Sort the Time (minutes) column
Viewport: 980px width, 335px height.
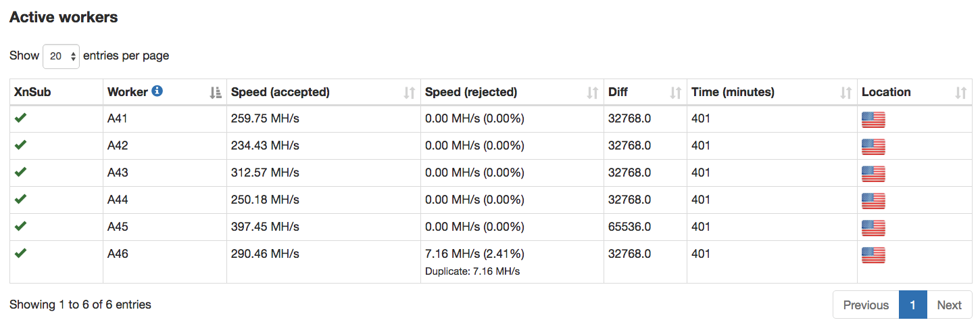pos(846,93)
